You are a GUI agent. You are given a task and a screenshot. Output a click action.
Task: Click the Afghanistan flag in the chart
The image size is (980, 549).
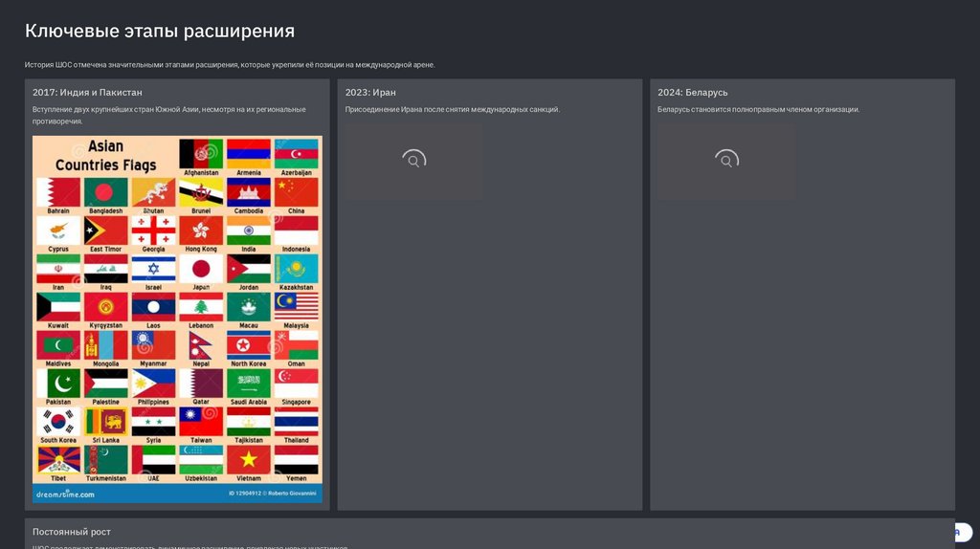pyautogui.click(x=201, y=154)
